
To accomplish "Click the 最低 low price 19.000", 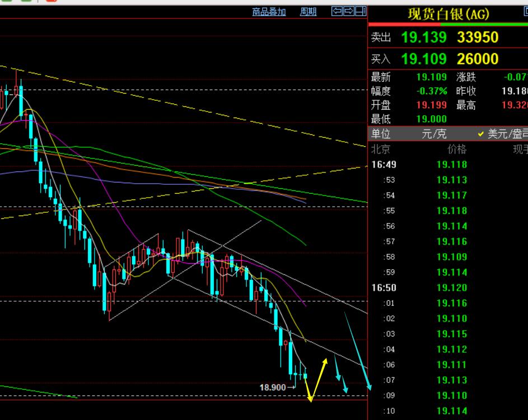I will pos(431,119).
